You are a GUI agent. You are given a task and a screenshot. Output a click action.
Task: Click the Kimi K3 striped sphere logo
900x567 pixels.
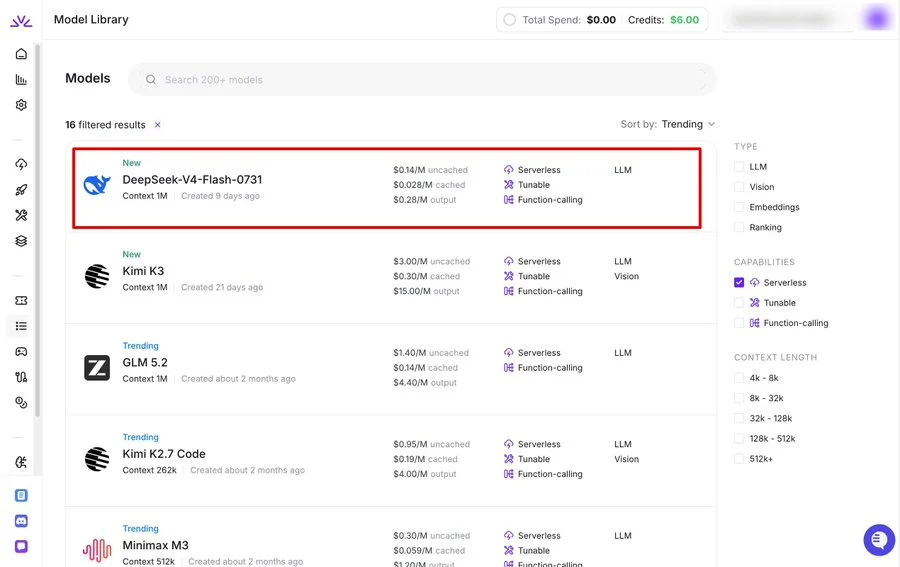point(97,276)
